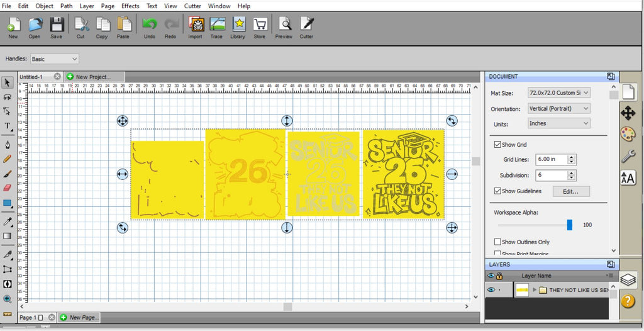Image resolution: width=644 pixels, height=331 pixels.
Task: Open the Layers panel options menu
Action: [610, 276]
